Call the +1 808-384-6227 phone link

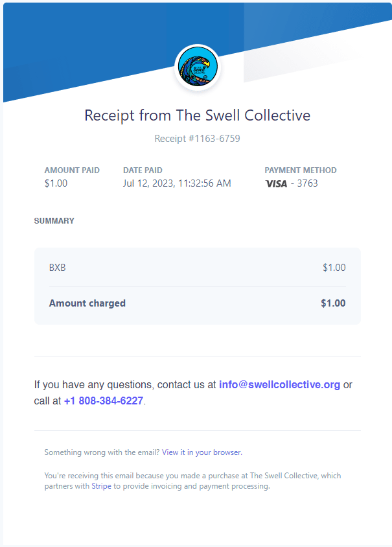pyautogui.click(x=104, y=401)
